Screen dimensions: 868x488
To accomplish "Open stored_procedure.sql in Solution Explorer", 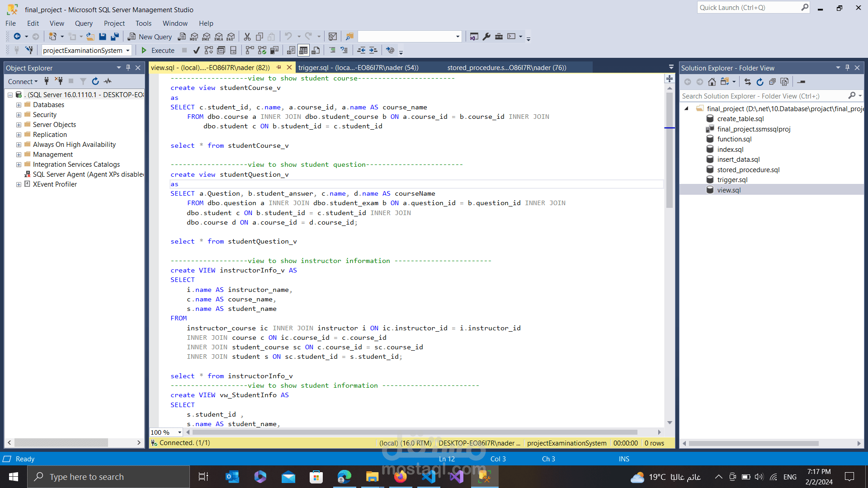I will tap(748, 170).
